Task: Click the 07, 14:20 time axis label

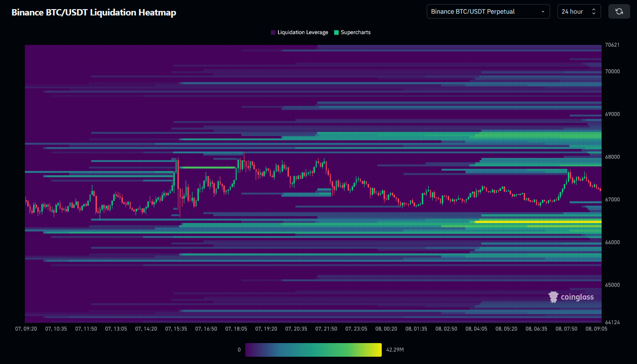Action: [145, 329]
